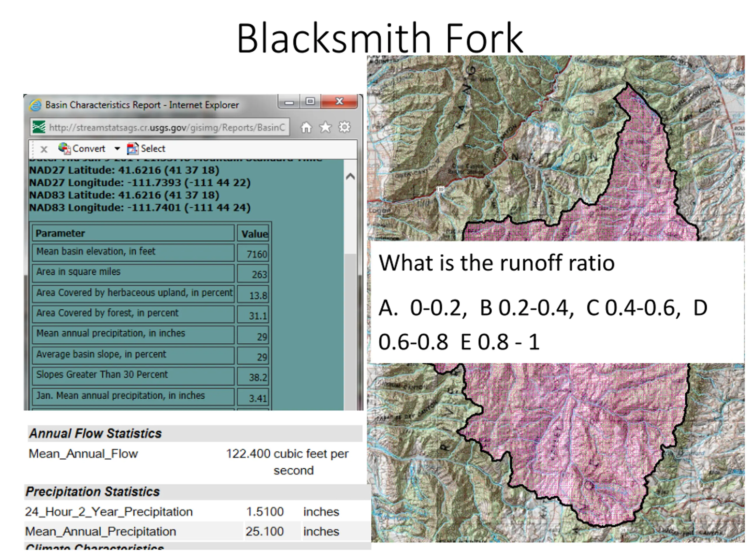Click the streamstatsags.cr.usgs.gov address bar

pyautogui.click(x=167, y=127)
